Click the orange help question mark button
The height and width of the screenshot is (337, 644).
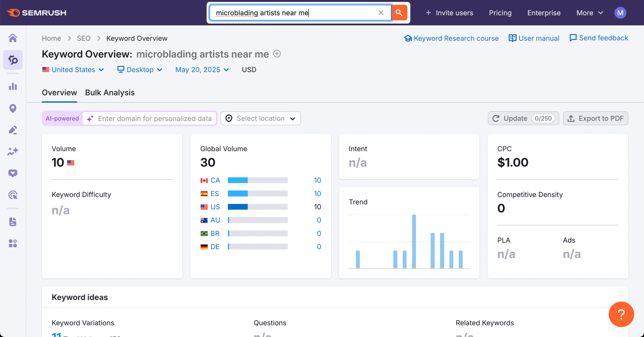pyautogui.click(x=621, y=314)
